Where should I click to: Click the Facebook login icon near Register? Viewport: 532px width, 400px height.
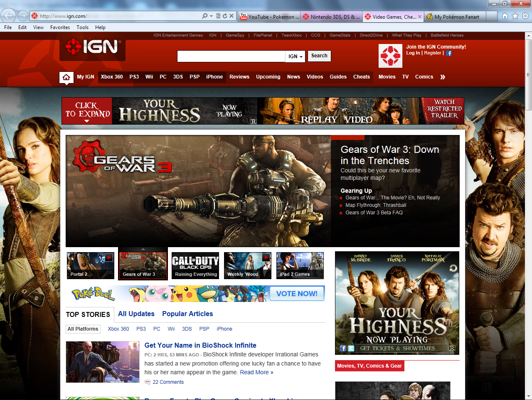point(449,53)
